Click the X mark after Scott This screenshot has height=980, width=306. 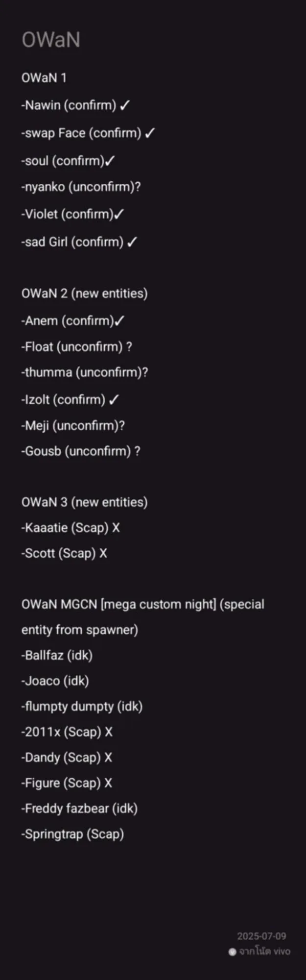click(x=103, y=553)
